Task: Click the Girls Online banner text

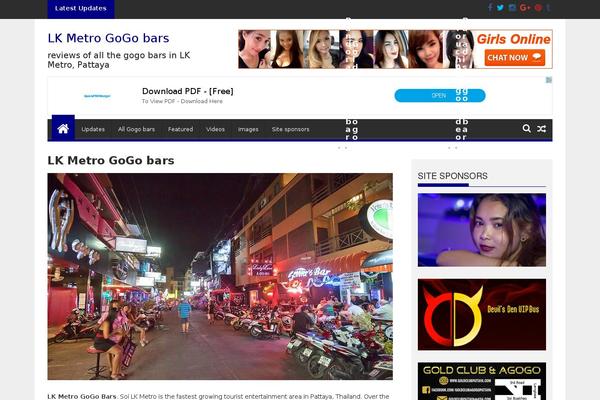Action: (514, 39)
